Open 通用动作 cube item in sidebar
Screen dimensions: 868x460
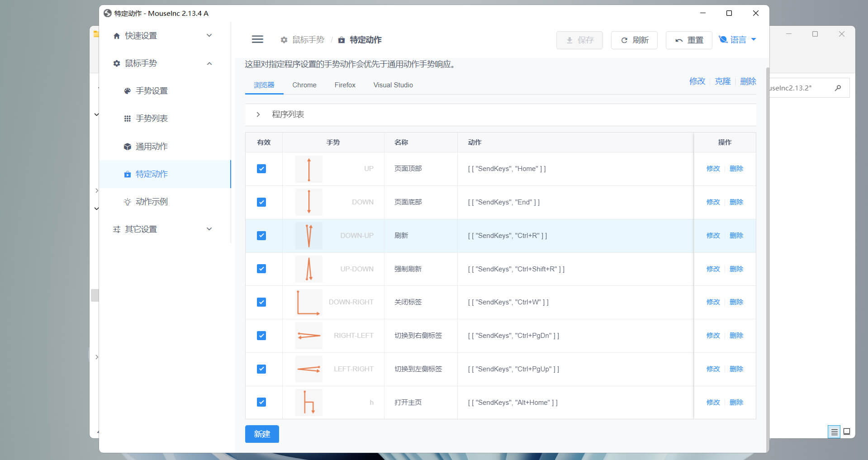point(152,147)
